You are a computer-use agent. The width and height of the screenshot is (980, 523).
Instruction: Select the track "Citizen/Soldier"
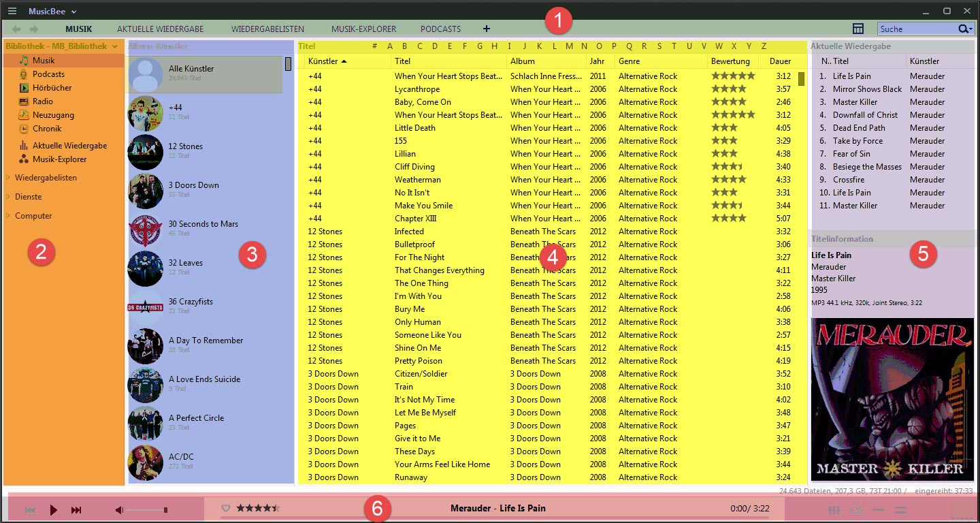pos(421,374)
